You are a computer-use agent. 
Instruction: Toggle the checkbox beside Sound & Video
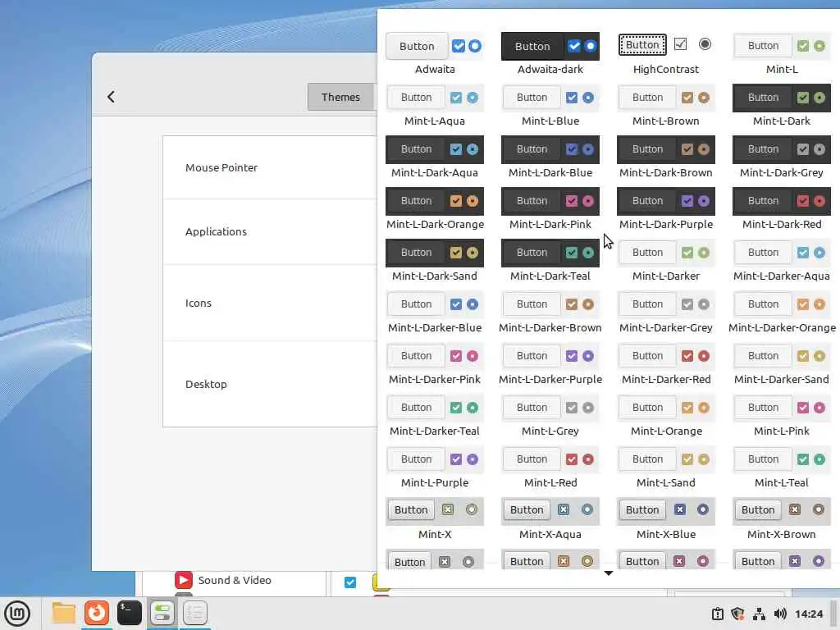coord(350,582)
